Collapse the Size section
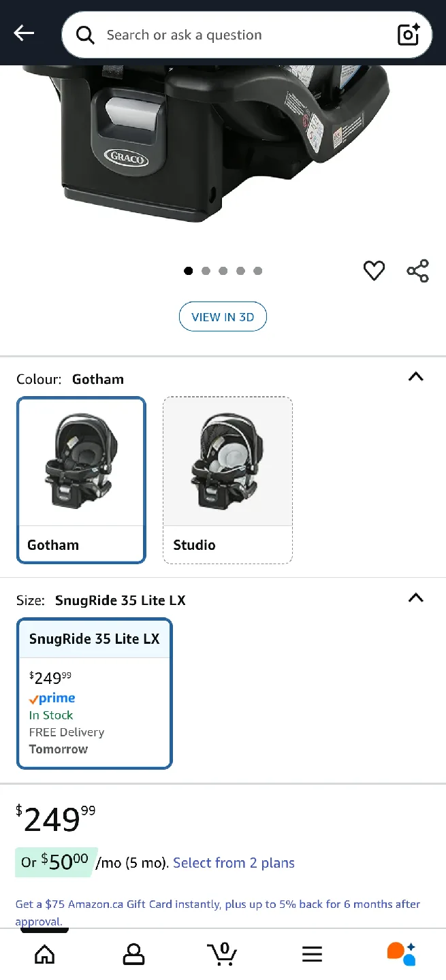Screen dimensions: 446x980 [x=415, y=598]
